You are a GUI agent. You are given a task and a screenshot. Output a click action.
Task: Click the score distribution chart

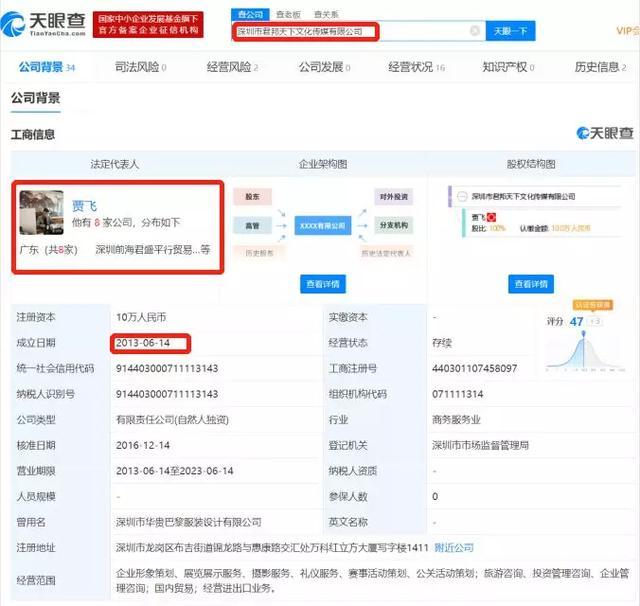coord(585,351)
